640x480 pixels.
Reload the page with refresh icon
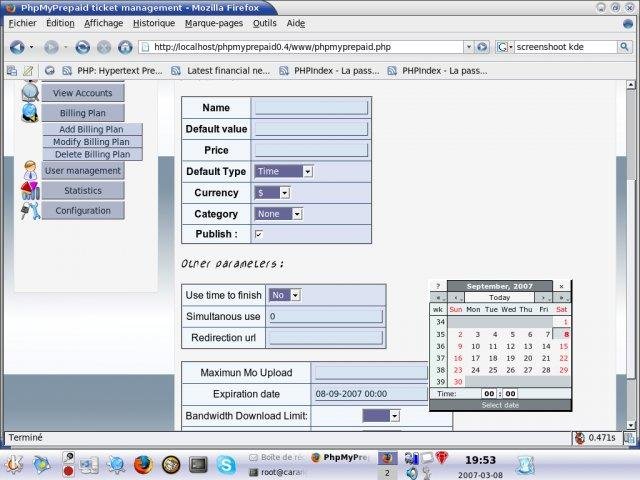click(82, 47)
